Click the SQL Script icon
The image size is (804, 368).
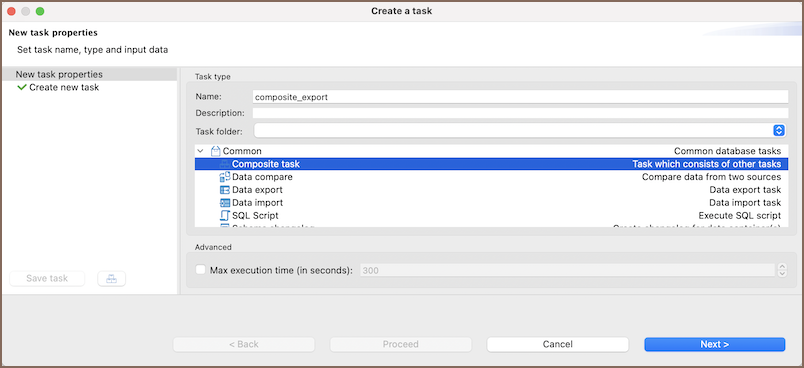coord(225,215)
